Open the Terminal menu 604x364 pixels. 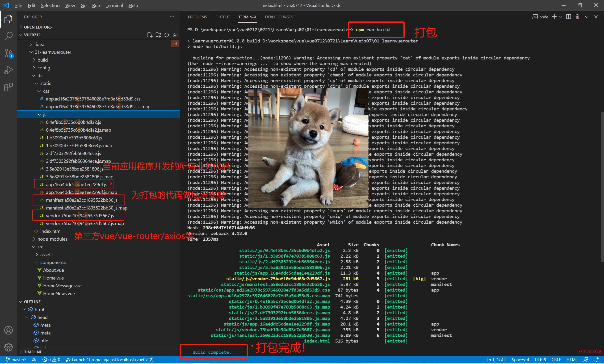114,5
